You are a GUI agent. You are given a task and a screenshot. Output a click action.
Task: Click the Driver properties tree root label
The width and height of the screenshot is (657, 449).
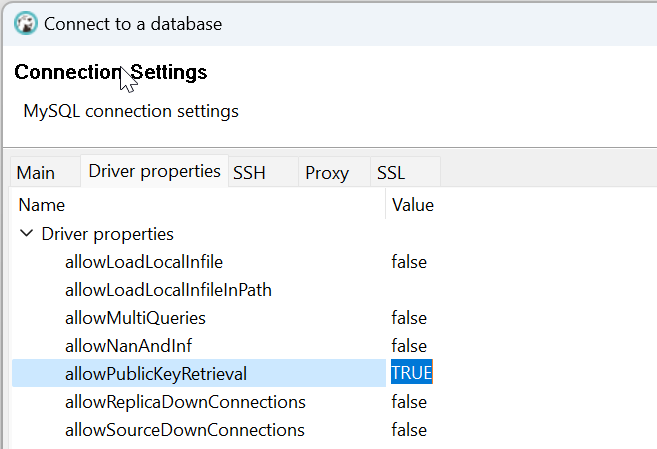107,234
